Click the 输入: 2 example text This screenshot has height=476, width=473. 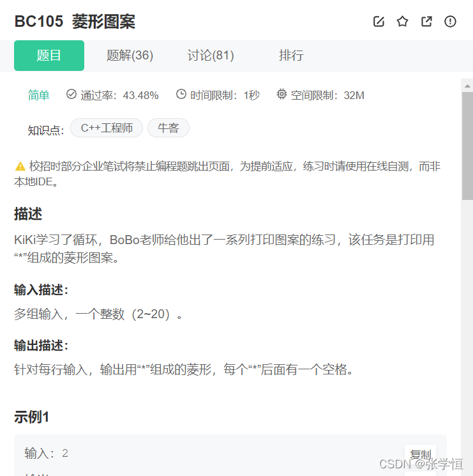(x=47, y=453)
